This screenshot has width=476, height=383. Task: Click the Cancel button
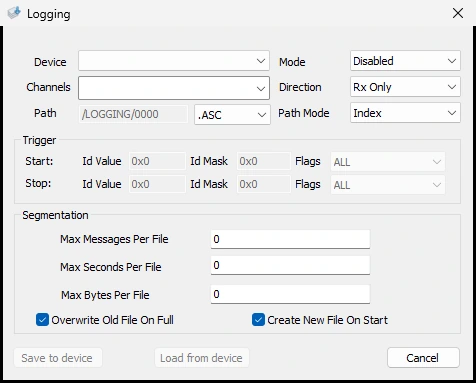423,358
